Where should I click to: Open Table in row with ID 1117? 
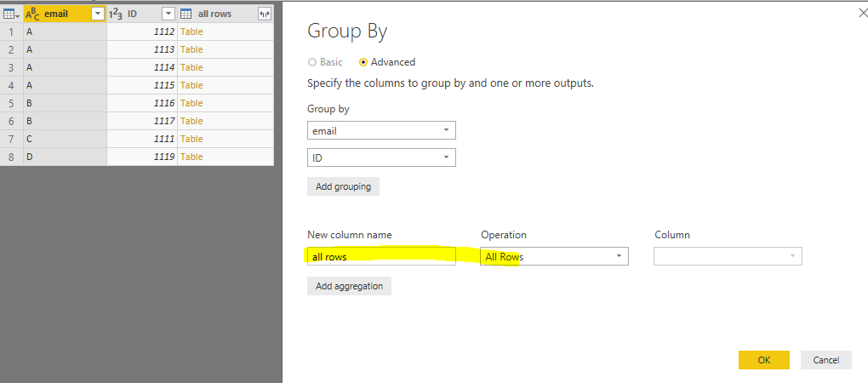191,121
